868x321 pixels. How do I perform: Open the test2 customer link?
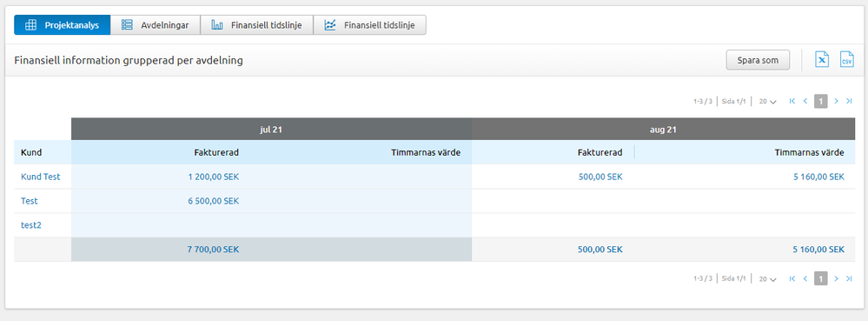coord(31,225)
